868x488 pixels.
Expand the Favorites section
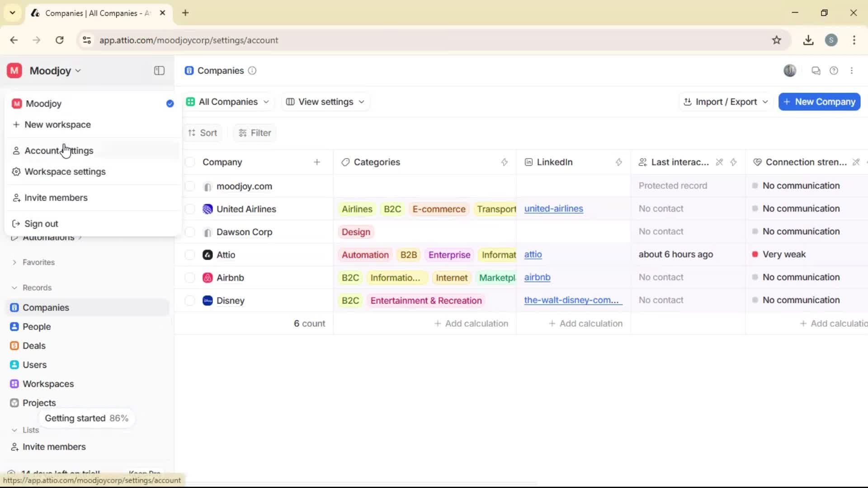33,262
